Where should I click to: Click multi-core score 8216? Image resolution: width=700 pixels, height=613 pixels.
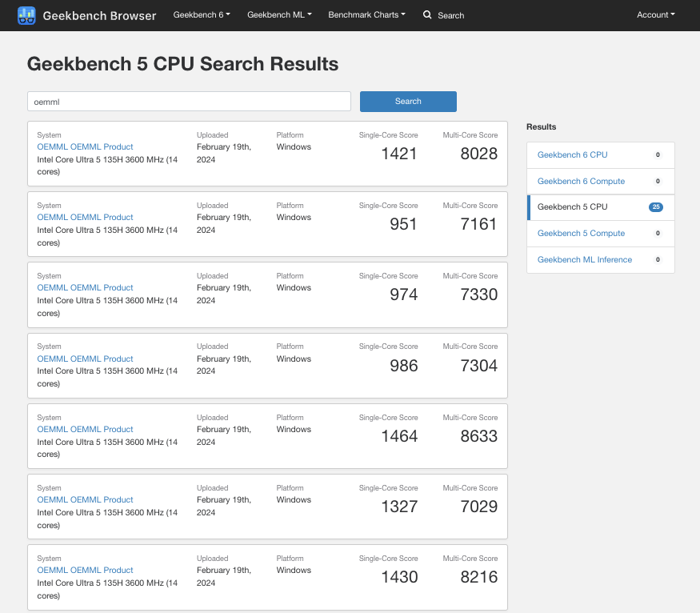coord(478,577)
